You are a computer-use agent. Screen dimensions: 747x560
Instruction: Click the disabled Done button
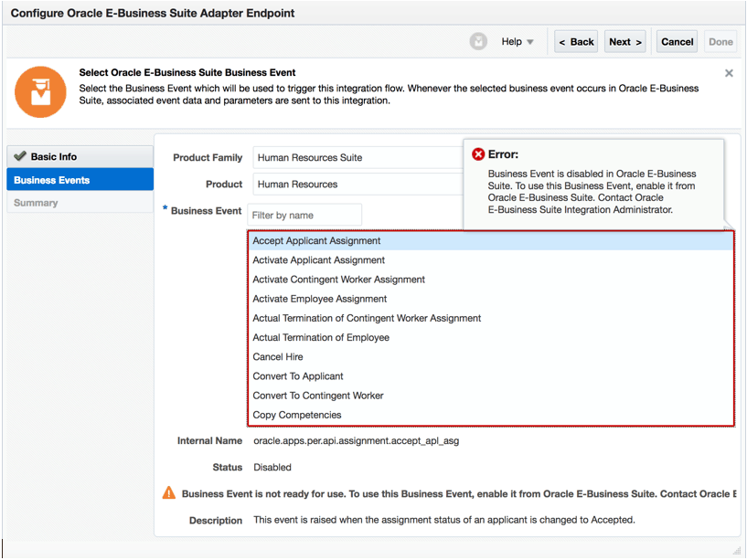pyautogui.click(x=720, y=42)
